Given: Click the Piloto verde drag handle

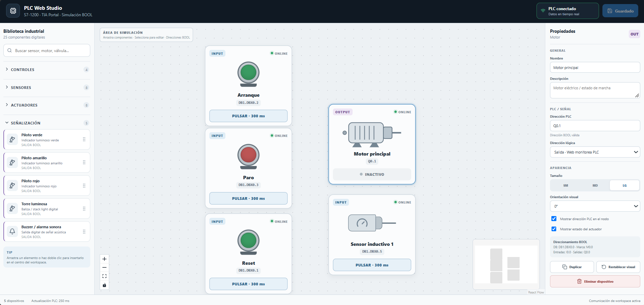Looking at the screenshot, I should pos(84,139).
